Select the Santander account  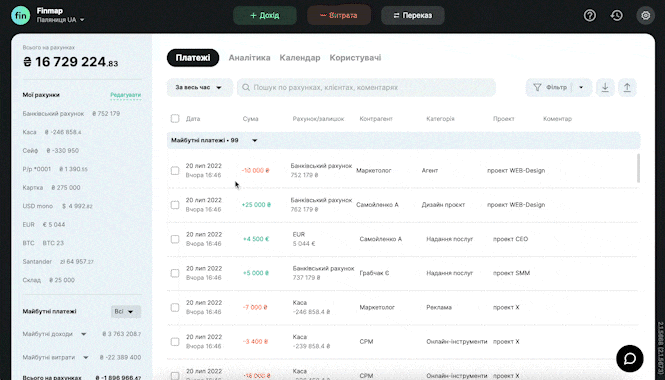click(x=58, y=262)
